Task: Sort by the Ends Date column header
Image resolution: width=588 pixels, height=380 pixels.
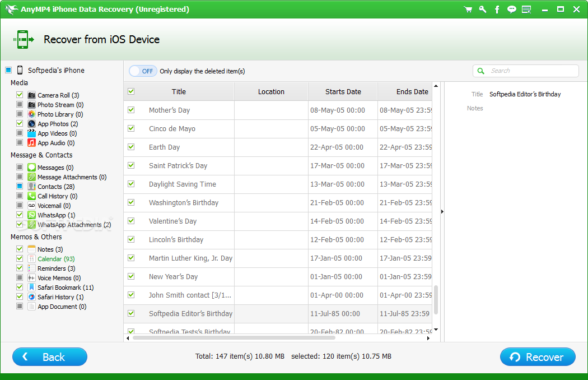Action: (x=405, y=91)
